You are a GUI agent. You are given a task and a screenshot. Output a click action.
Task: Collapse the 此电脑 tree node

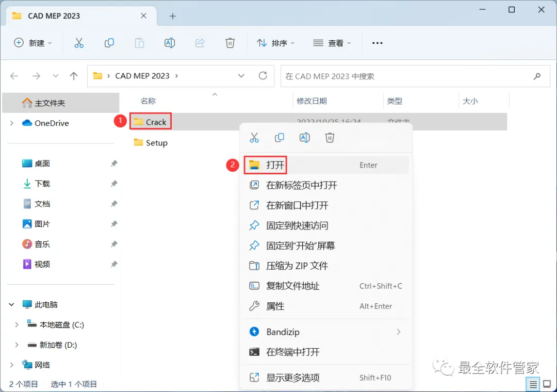(x=11, y=304)
